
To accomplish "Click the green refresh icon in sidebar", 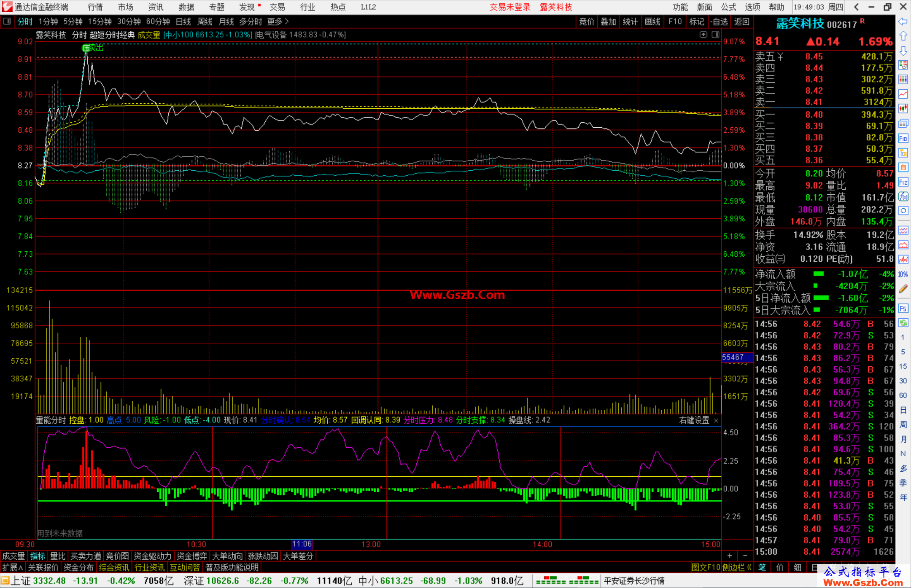I will [903, 323].
